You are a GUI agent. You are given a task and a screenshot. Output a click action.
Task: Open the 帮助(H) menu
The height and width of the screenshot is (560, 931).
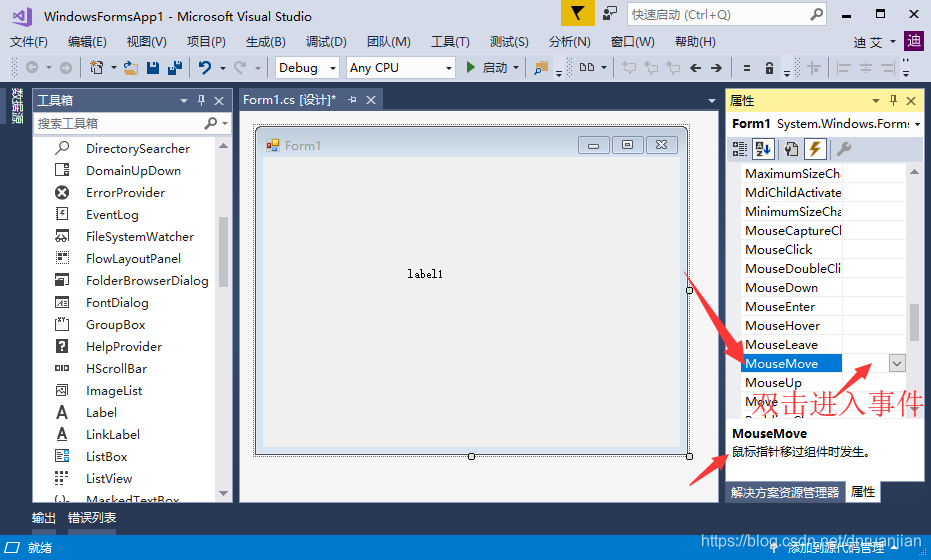(x=695, y=42)
